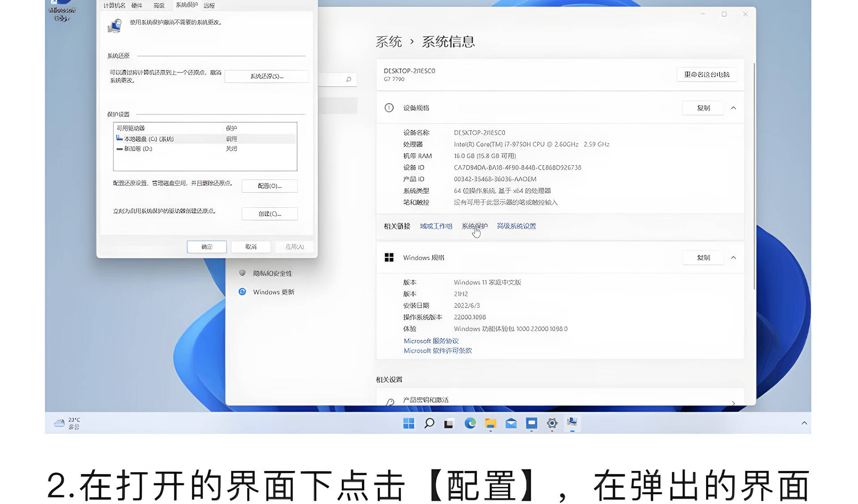The height and width of the screenshot is (504, 858).
Task: Select the (D:) drive row
Action: point(205,149)
